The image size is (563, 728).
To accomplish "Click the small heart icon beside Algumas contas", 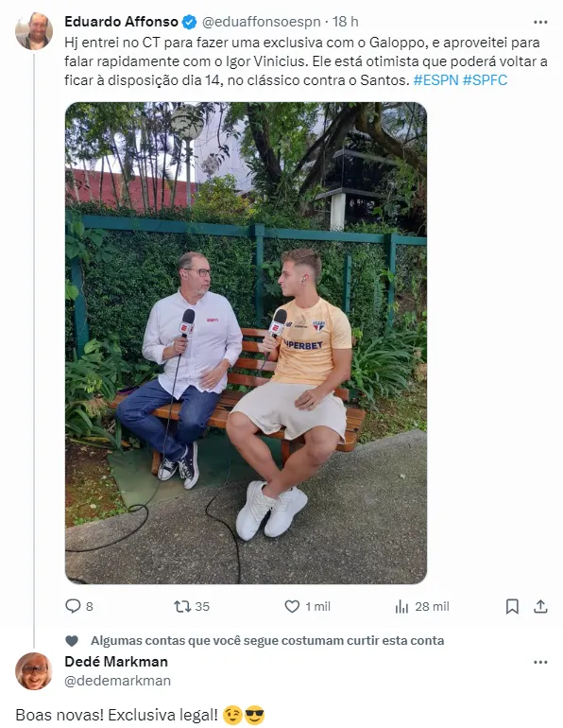I will [x=72, y=641].
